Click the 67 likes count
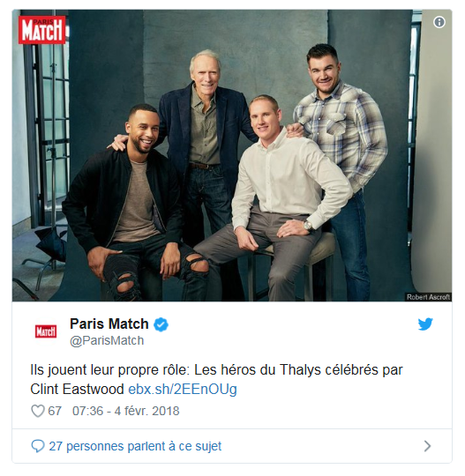Screen dimensions: 465x476 tap(55, 411)
